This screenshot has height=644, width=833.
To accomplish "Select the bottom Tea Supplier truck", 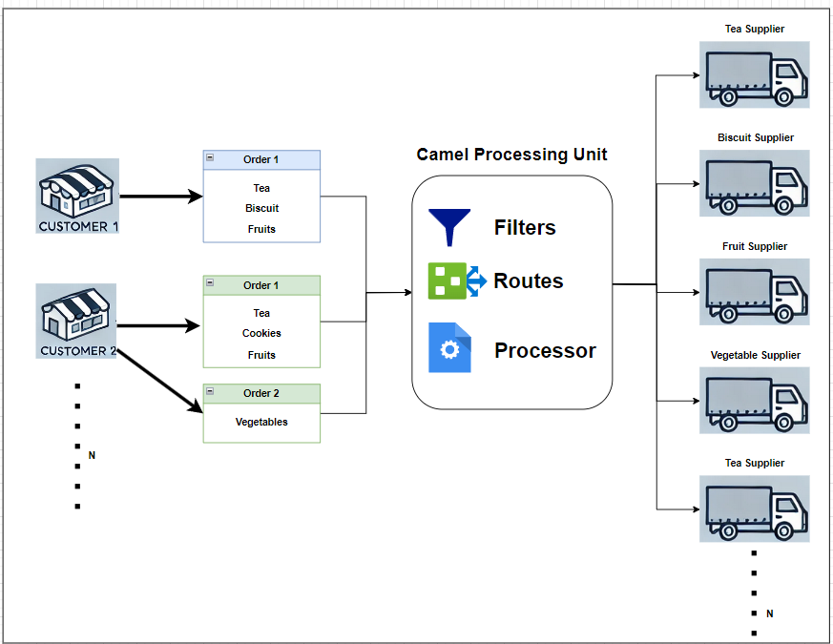I will point(755,509).
